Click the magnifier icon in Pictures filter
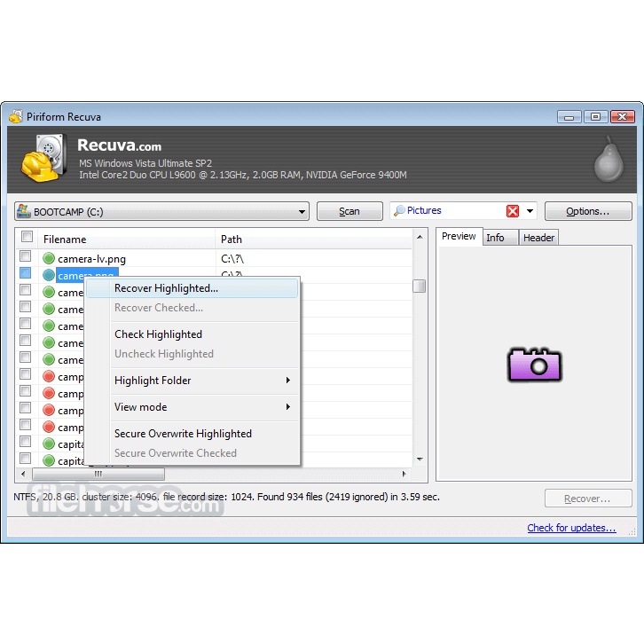 click(x=399, y=211)
